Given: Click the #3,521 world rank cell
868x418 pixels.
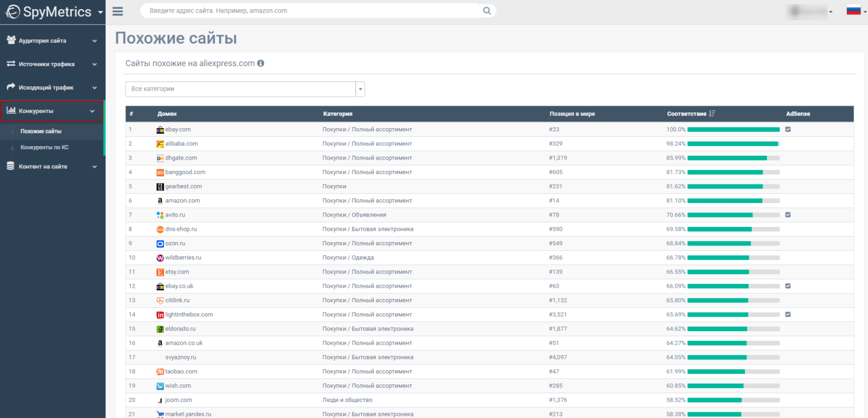Looking at the screenshot, I should pyautogui.click(x=558, y=315).
